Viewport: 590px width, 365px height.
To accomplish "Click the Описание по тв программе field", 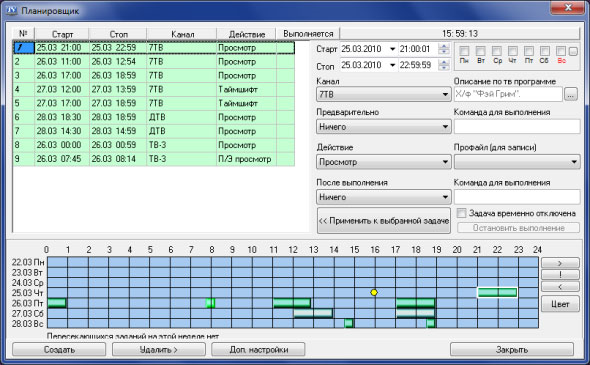I will coord(508,94).
